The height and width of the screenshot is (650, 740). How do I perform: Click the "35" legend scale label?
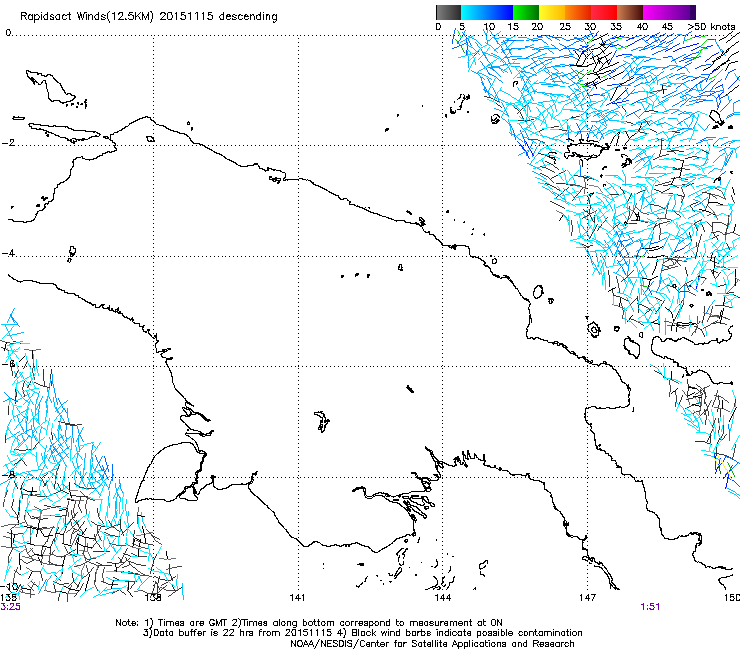616,27
